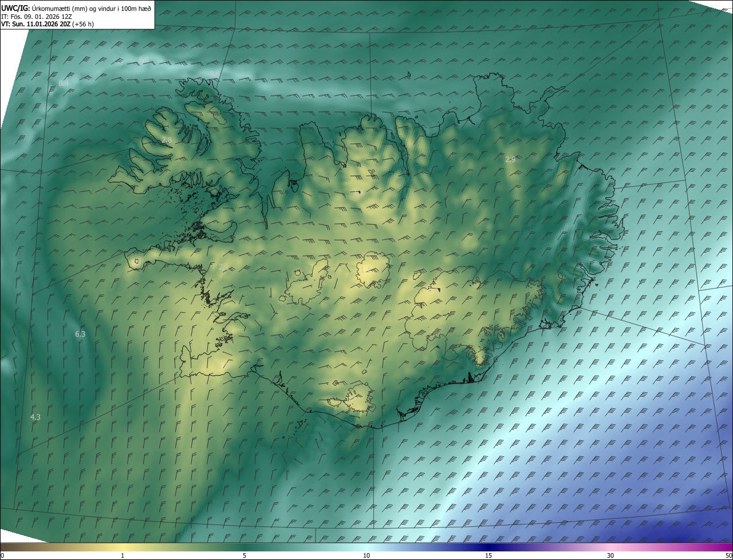Image resolution: width=733 pixels, height=560 pixels.
Task: Click the 1 tick label on the colour scale
Action: [123, 555]
